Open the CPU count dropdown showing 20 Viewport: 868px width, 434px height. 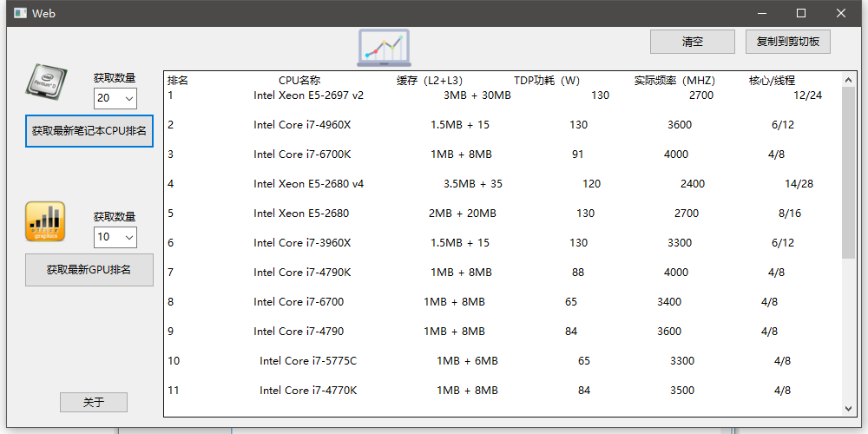(115, 98)
